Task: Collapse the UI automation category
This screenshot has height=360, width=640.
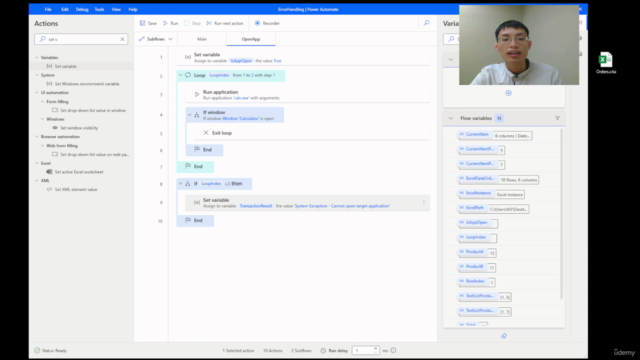Action: click(37, 93)
